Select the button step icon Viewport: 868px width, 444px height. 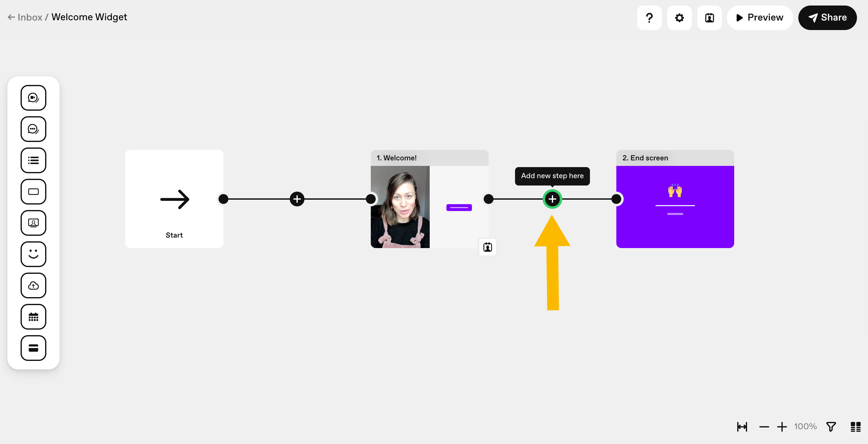click(33, 192)
